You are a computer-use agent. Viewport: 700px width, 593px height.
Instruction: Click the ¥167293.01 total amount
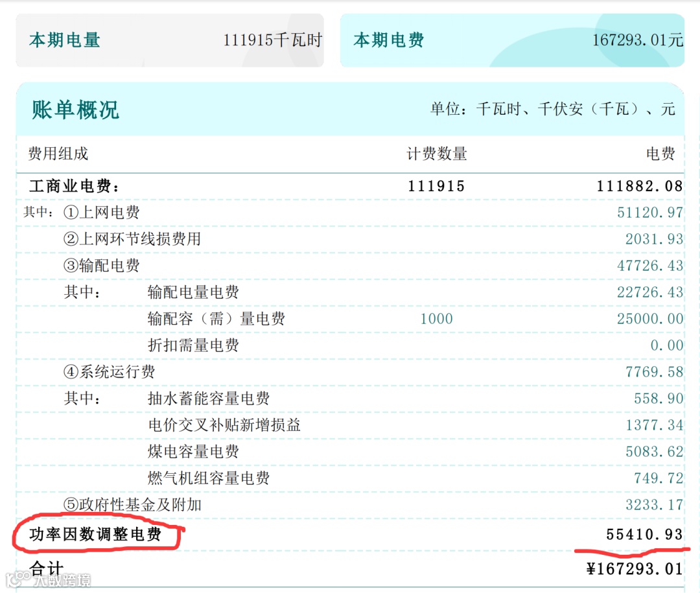[635, 569]
